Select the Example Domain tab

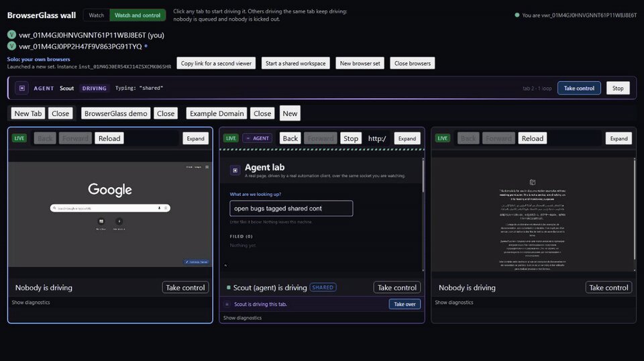(217, 113)
